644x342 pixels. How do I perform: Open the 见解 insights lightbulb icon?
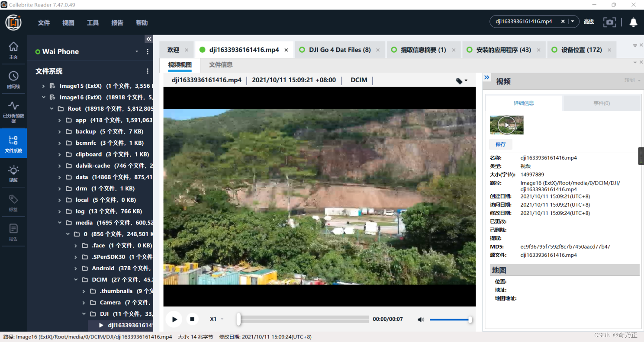click(13, 173)
